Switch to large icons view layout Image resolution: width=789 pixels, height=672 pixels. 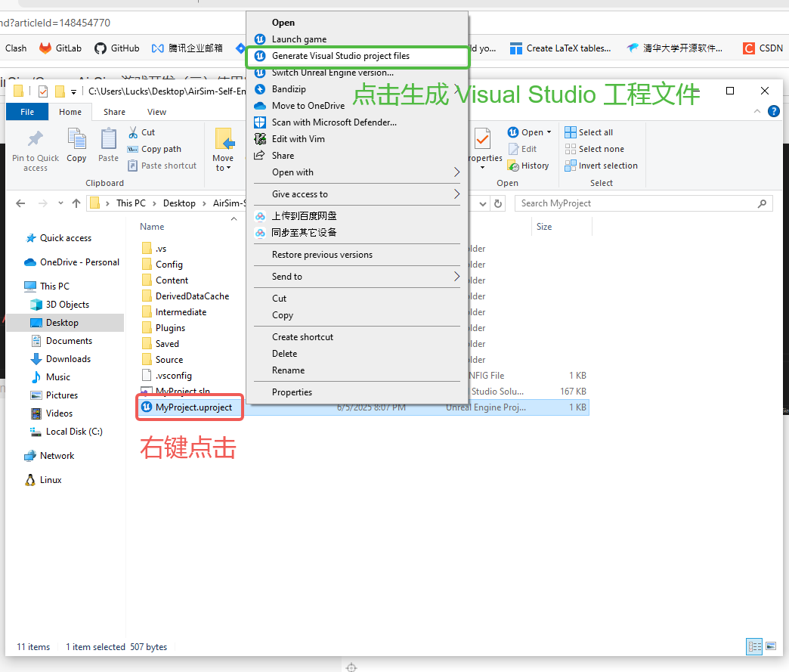click(770, 646)
